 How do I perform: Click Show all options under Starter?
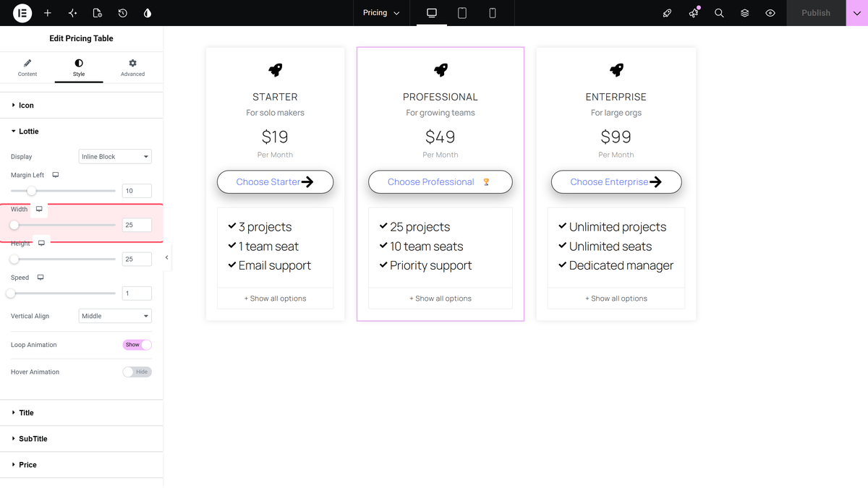[275, 299]
